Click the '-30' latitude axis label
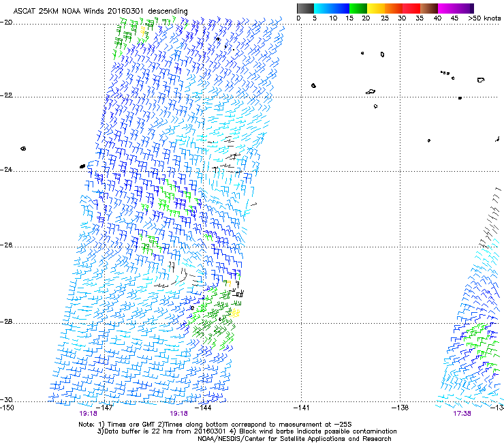504x443 pixels. click(x=6, y=400)
